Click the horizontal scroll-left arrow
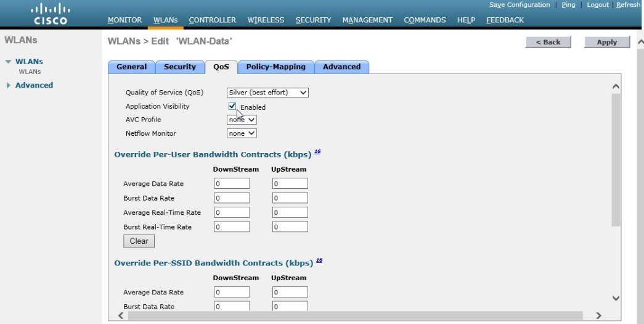Image resolution: width=644 pixels, height=324 pixels. tap(121, 315)
